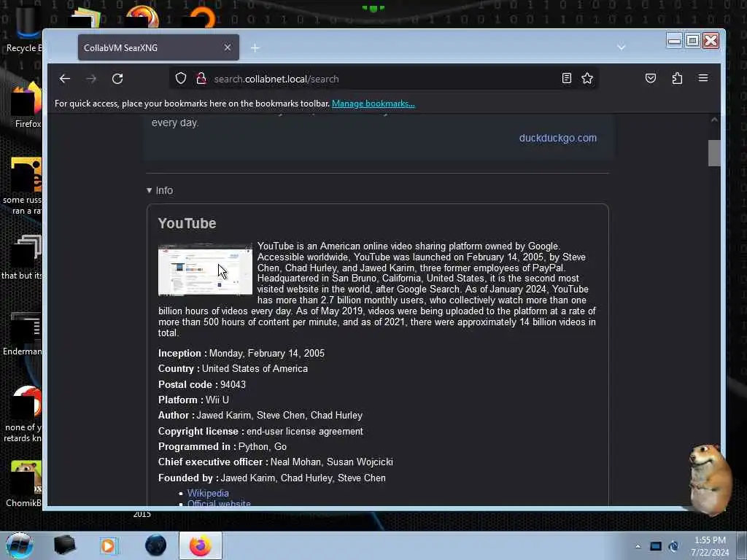Click the Platform Wii U text
Viewport: 747px width, 560px height.
pyautogui.click(x=193, y=400)
